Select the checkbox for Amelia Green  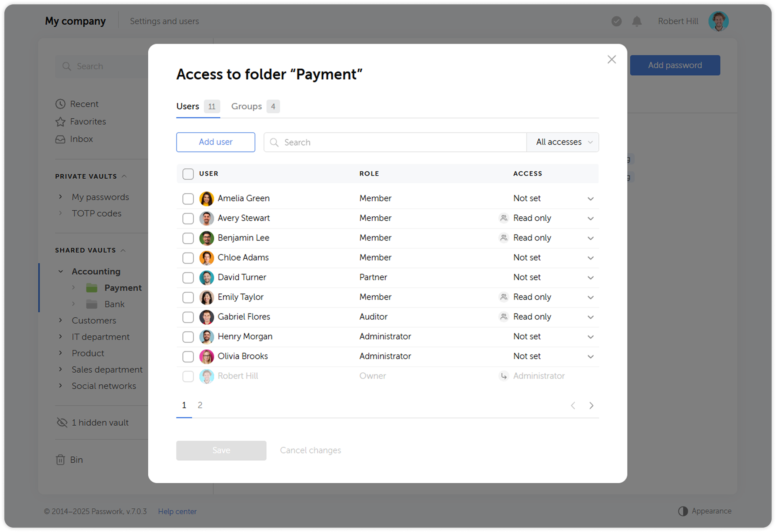(188, 198)
